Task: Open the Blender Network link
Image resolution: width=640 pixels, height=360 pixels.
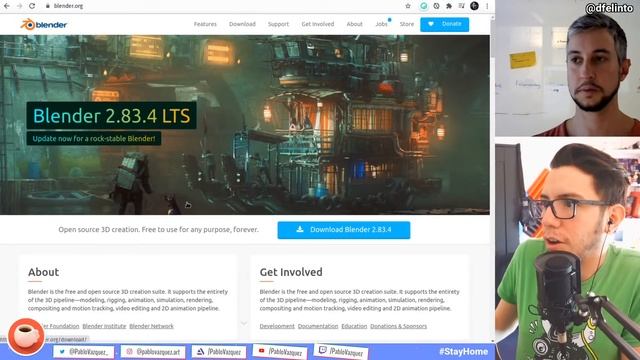Action: [151, 326]
